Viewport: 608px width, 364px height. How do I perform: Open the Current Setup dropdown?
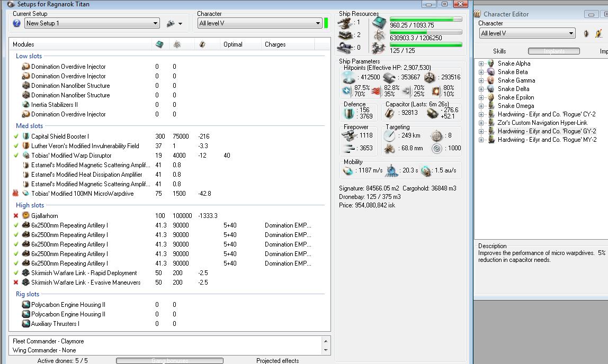[x=92, y=23]
